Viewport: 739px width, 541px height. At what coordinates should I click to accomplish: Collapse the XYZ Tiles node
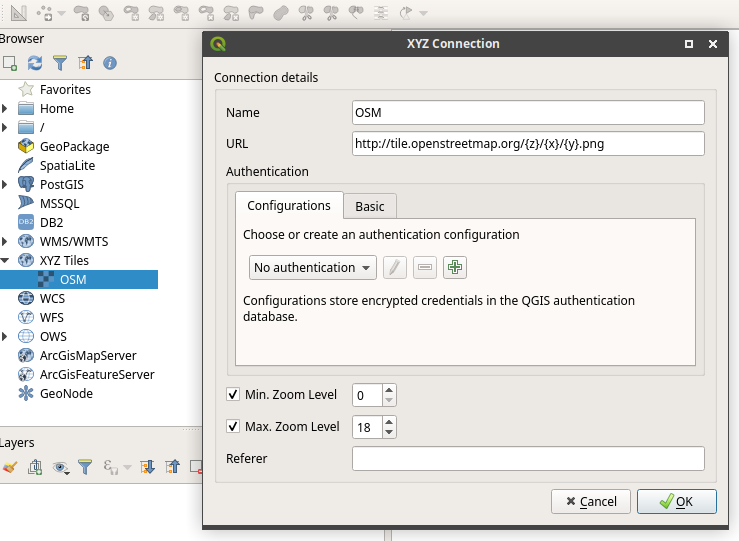coord(5,260)
